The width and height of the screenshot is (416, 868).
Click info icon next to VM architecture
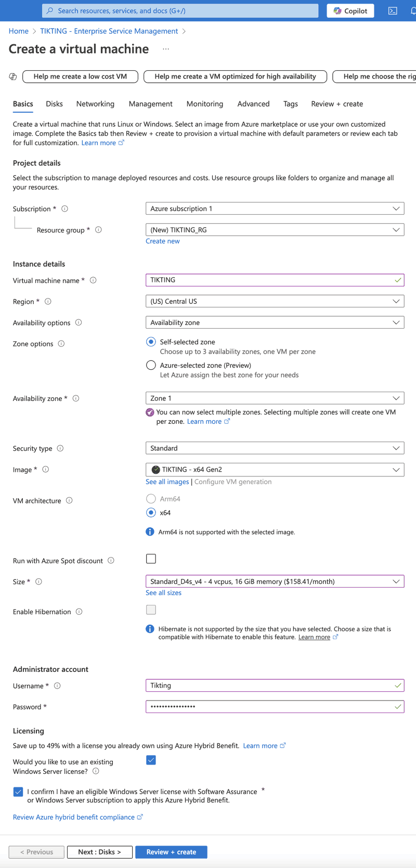pos(69,501)
